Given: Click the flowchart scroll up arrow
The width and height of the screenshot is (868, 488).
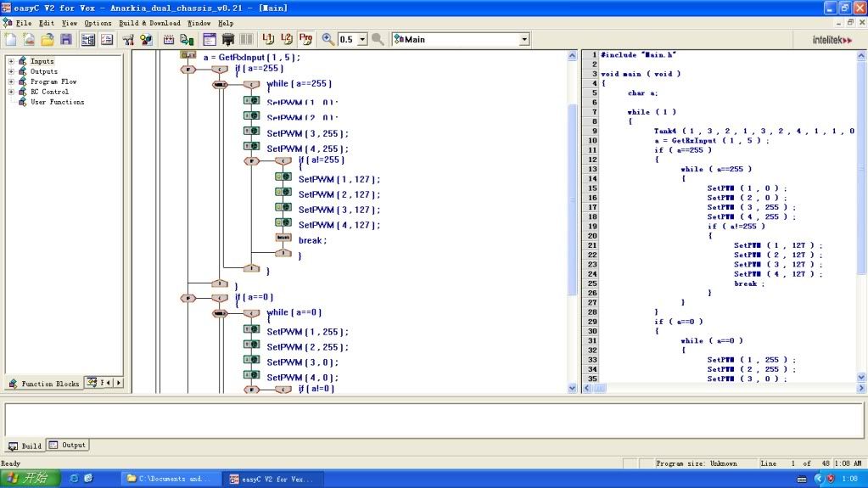Looking at the screenshot, I should tap(572, 55).
